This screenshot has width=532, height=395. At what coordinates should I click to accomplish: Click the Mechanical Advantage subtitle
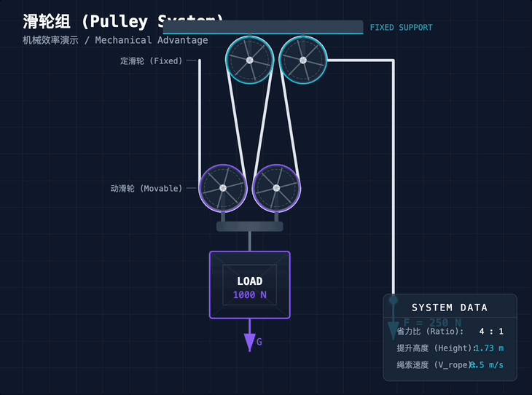point(151,40)
